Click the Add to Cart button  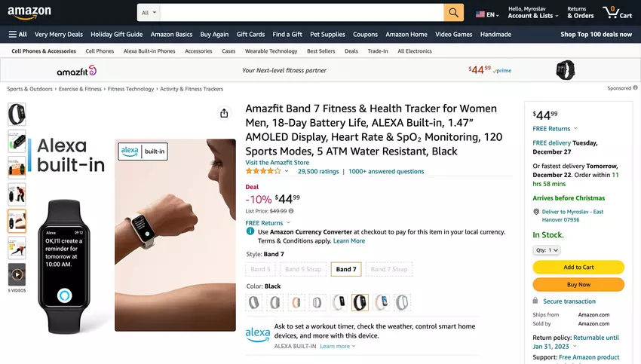coord(578,268)
